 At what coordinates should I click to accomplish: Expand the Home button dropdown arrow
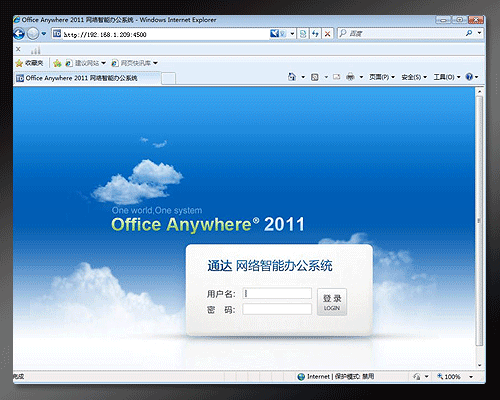tap(303, 77)
